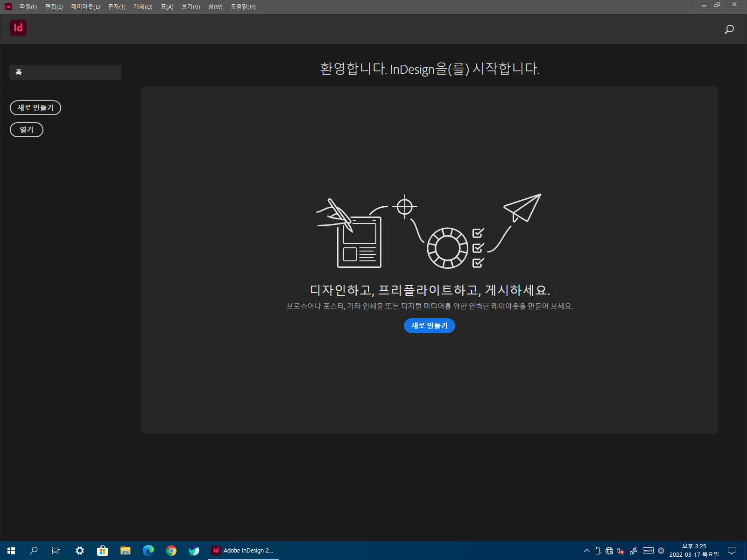This screenshot has width=747, height=560.
Task: Open the 레이아웃(L) menu
Action: 85,7
